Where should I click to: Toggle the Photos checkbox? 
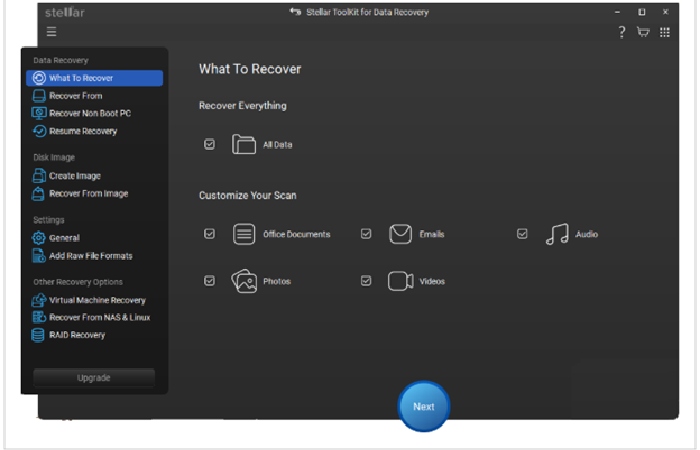209,281
